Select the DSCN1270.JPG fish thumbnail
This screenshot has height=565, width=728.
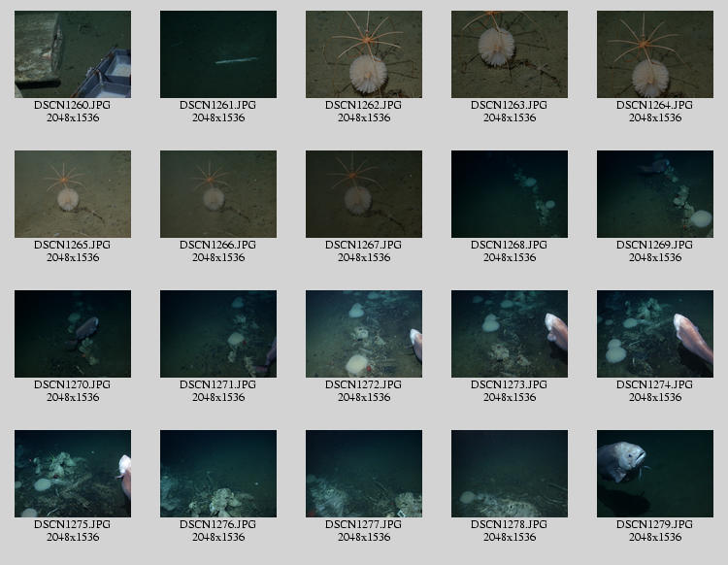(73, 334)
